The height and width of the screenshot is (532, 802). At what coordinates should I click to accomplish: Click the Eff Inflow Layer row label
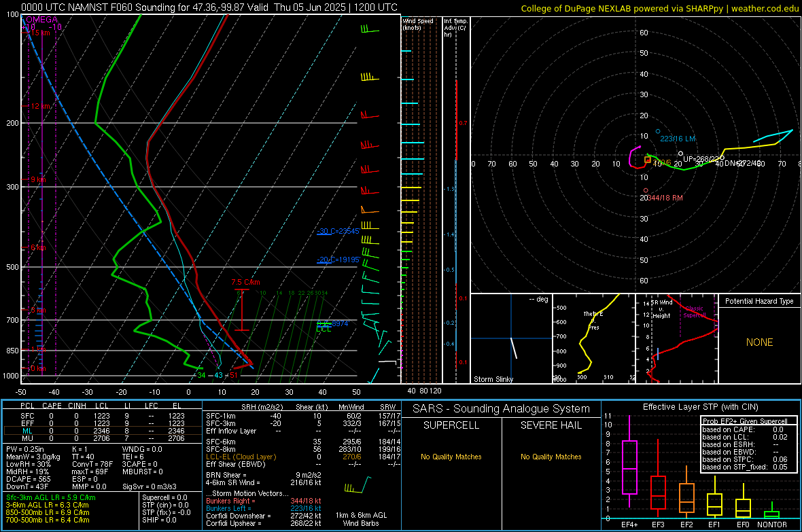231,431
